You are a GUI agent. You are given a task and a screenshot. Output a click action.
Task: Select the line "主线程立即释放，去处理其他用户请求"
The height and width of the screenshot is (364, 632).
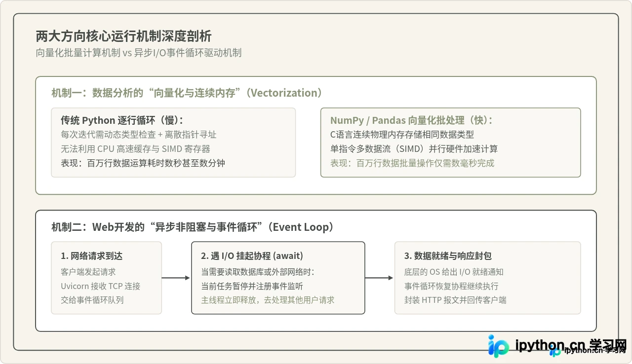click(268, 300)
